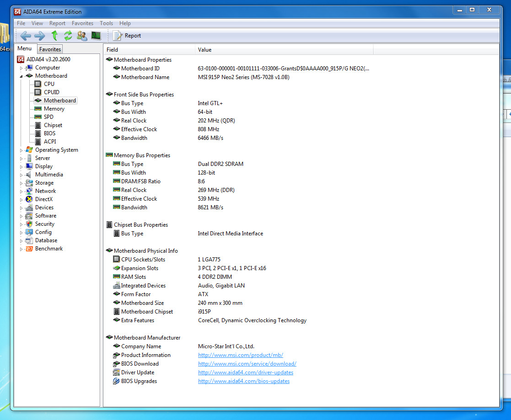Expand the Storage tree node
This screenshot has height=420, width=511.
(x=21, y=183)
